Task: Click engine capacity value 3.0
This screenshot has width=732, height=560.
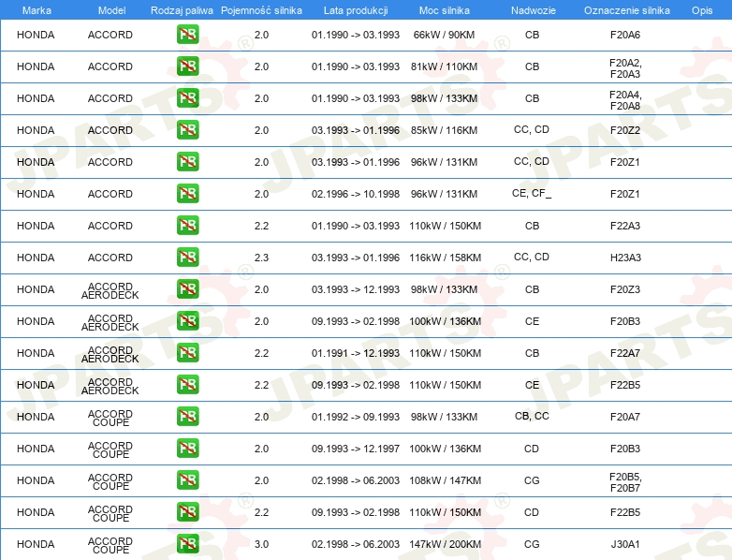Action: point(261,544)
